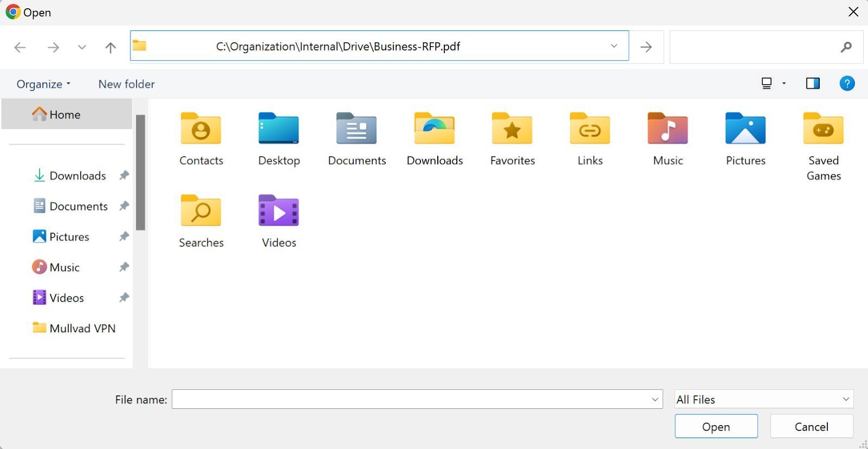Click the Open button

(716, 427)
